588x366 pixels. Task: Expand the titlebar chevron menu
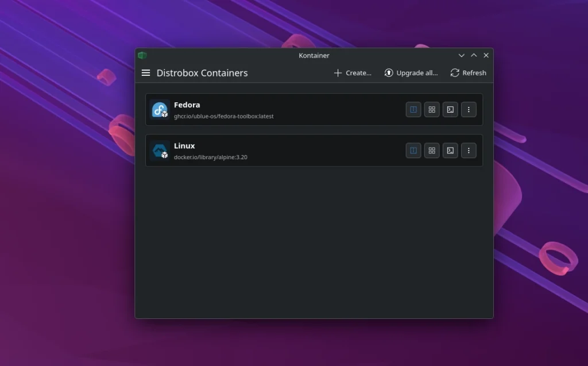tap(461, 55)
